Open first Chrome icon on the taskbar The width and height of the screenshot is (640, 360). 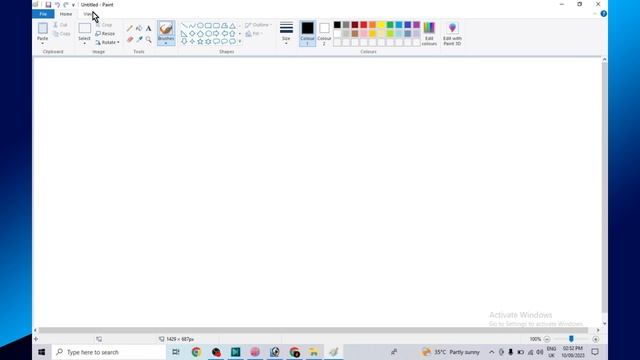(x=196, y=352)
